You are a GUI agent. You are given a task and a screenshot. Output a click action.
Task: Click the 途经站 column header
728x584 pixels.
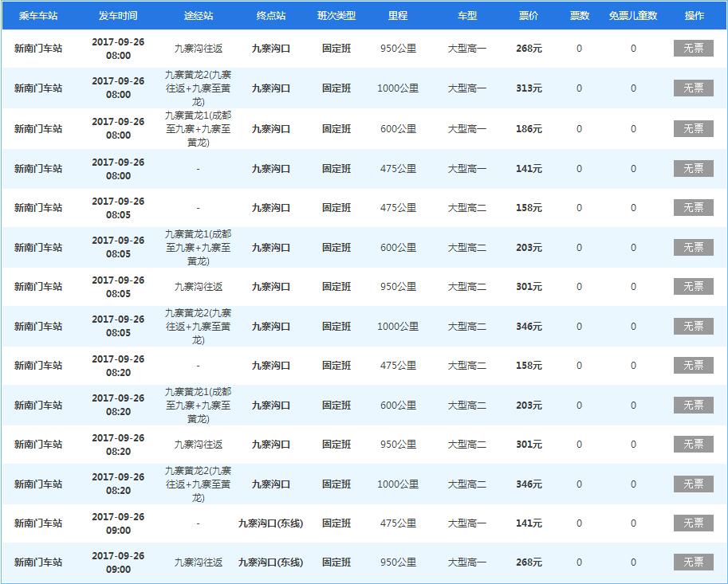click(x=199, y=16)
